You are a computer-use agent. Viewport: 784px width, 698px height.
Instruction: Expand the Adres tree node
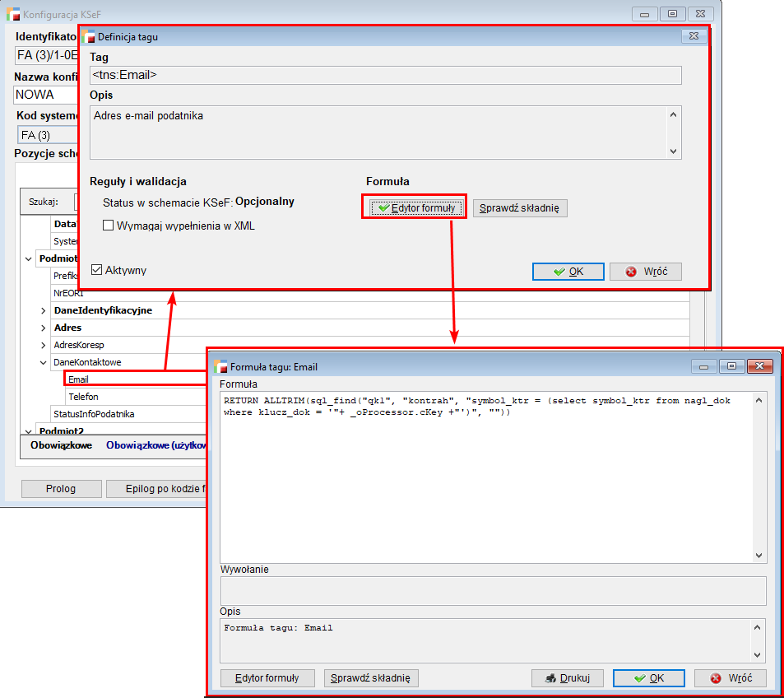[x=44, y=328]
